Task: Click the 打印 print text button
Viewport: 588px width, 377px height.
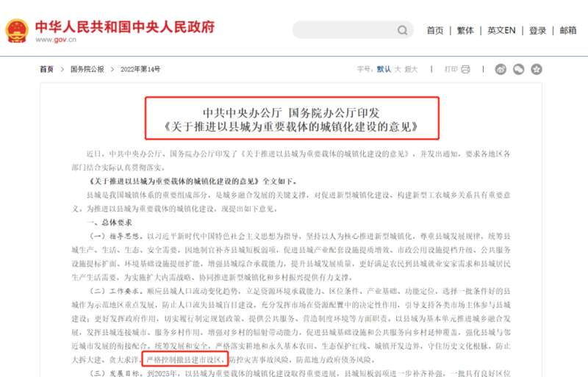Action: [451, 69]
